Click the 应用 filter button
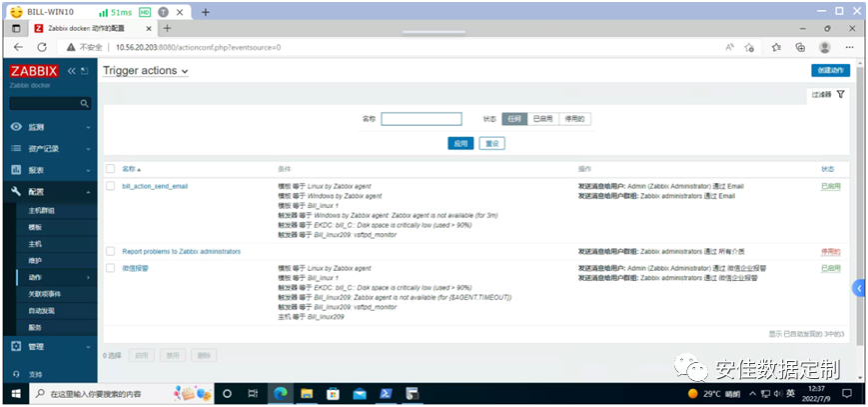 coord(460,144)
